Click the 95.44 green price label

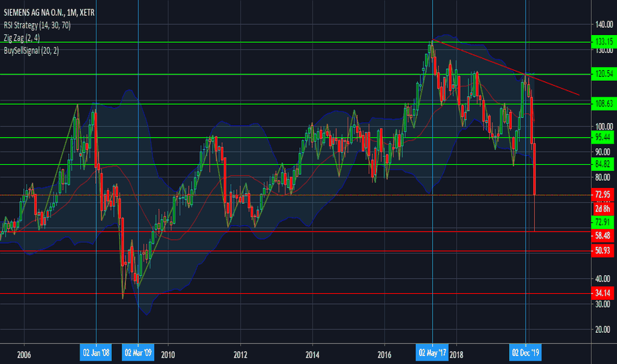pos(602,137)
